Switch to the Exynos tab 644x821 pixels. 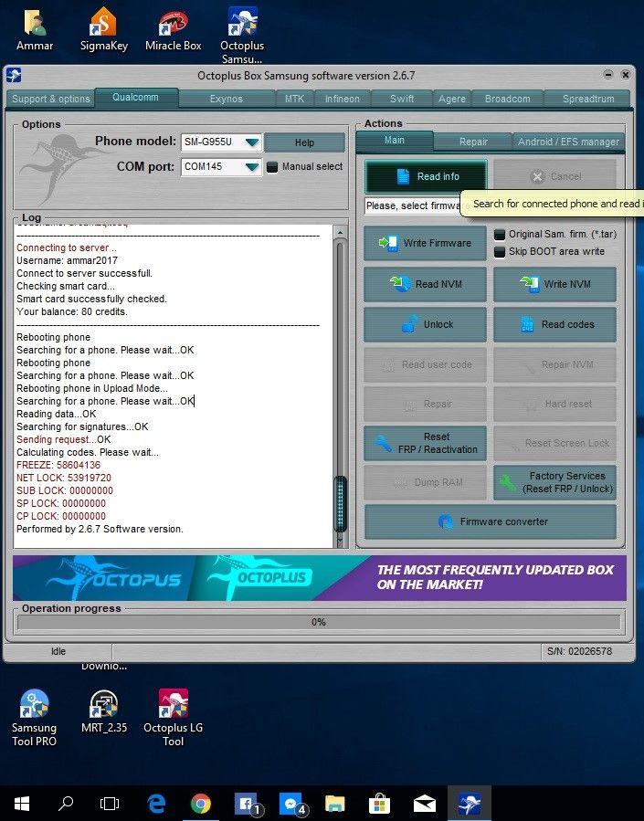click(x=226, y=99)
